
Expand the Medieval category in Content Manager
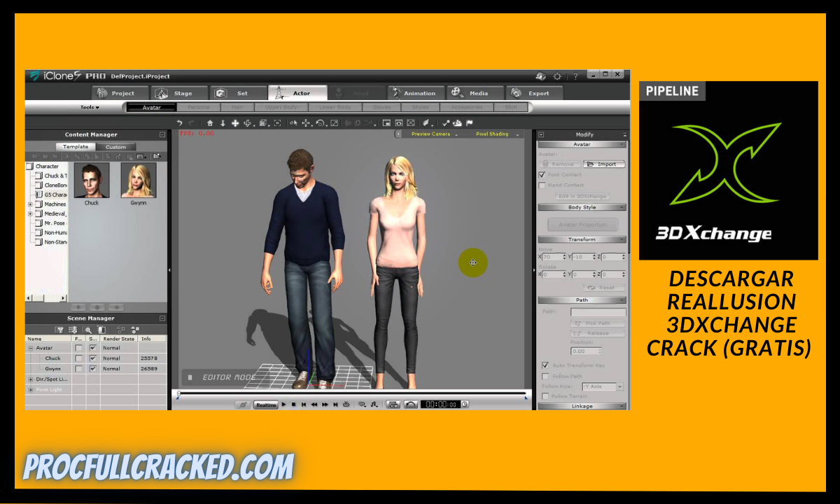(x=30, y=213)
